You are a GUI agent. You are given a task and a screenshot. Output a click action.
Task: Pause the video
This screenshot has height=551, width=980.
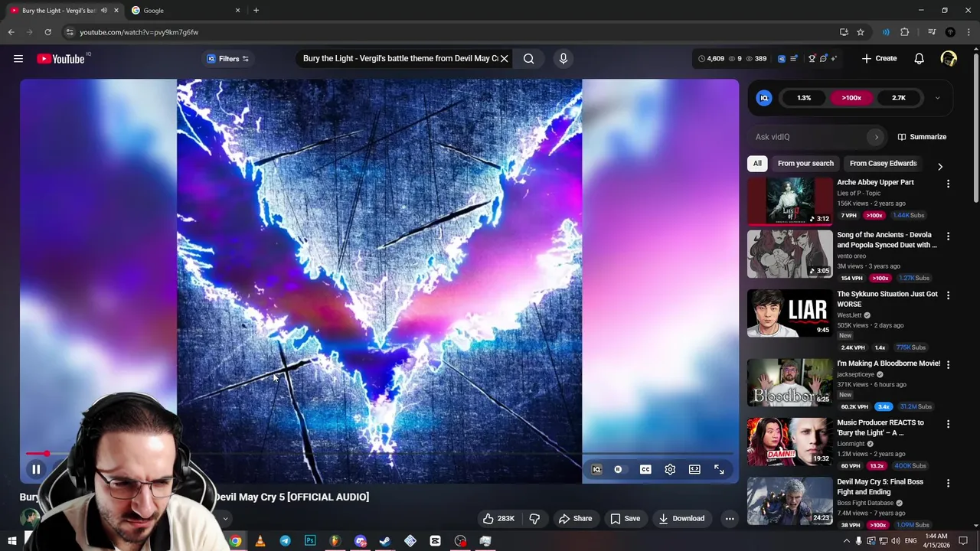[36, 469]
